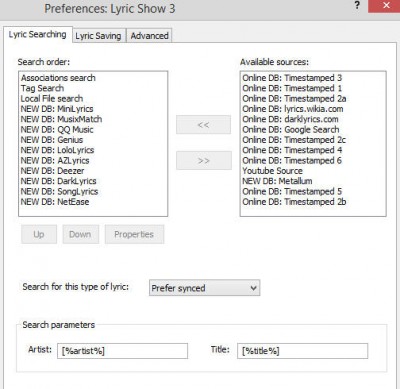
Task: Click the Down button
Action: (x=80, y=234)
